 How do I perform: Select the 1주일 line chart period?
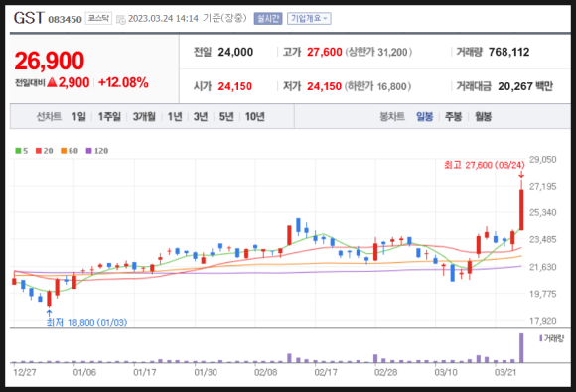(x=109, y=117)
